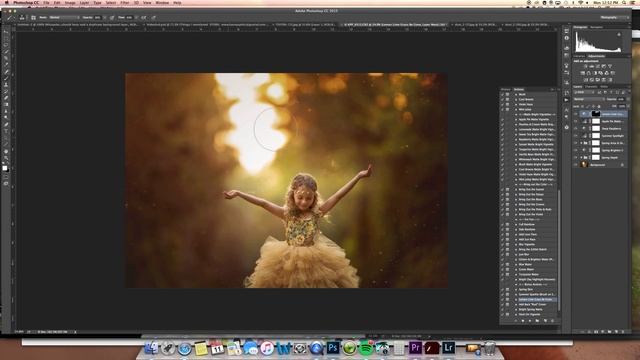This screenshot has width=640, height=360.
Task: Open the Filter menu
Action: (x=124, y=3)
